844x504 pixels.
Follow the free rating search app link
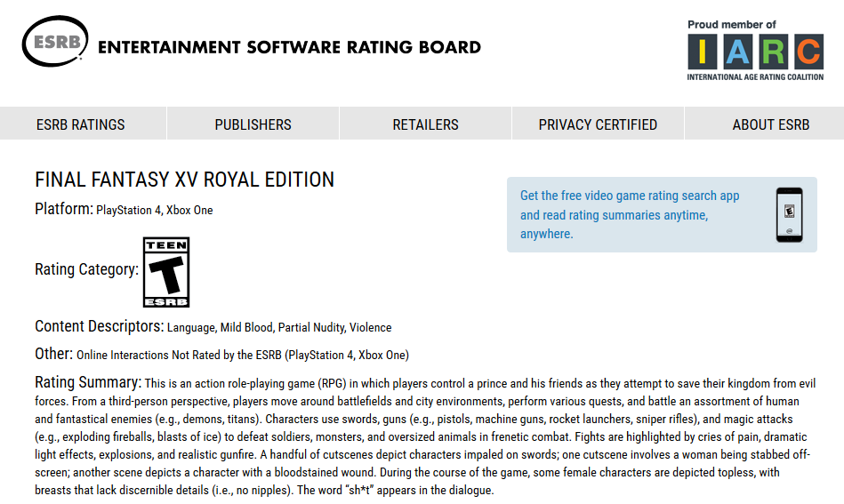[x=630, y=214]
